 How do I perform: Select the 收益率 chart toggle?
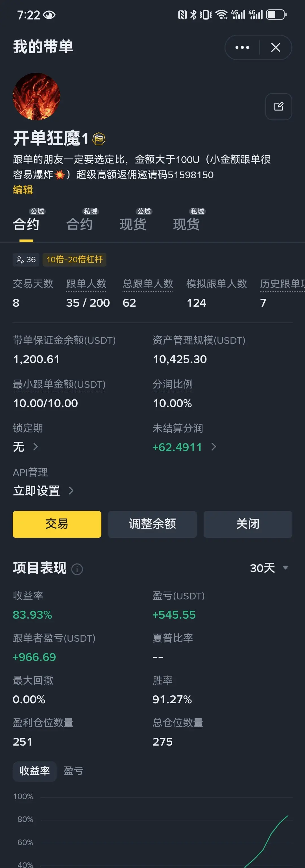[34, 771]
